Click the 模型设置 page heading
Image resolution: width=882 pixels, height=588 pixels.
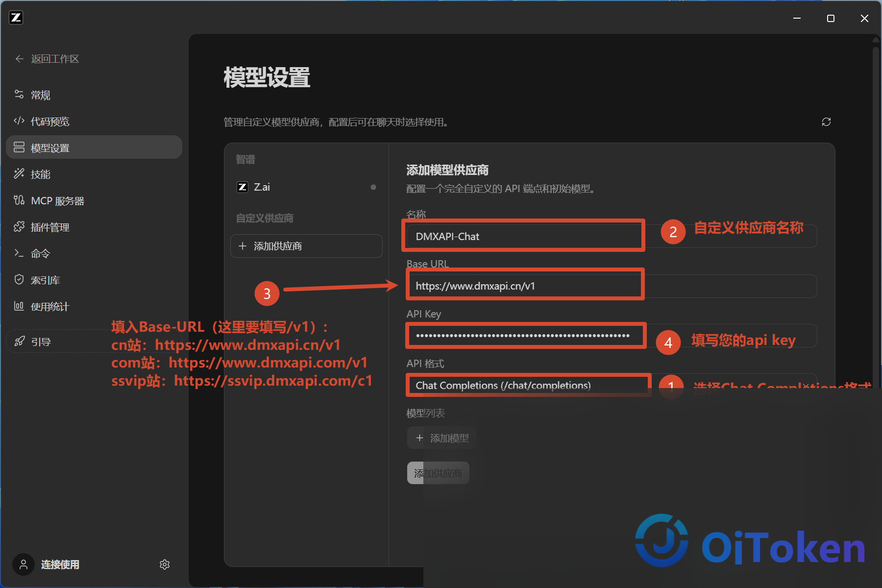(267, 77)
